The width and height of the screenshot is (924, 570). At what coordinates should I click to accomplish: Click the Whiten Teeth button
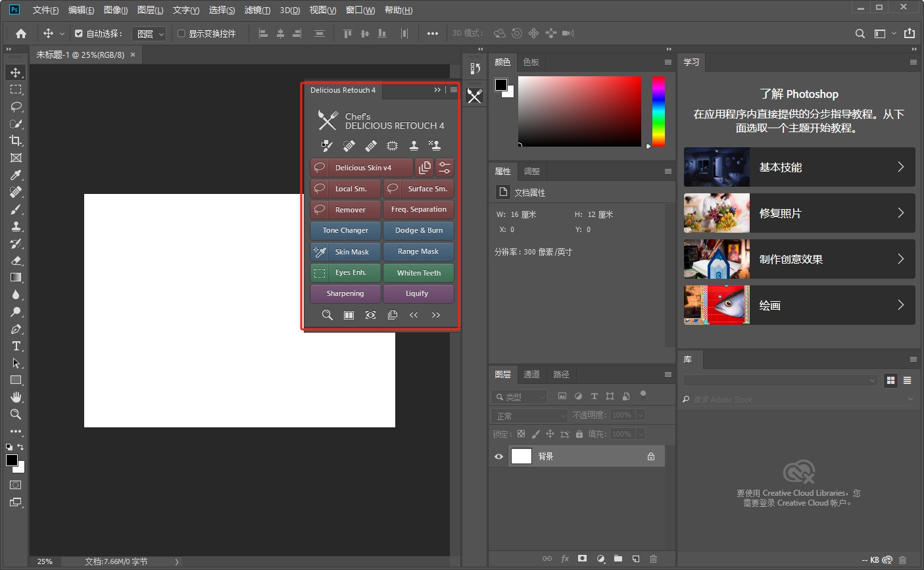418,273
